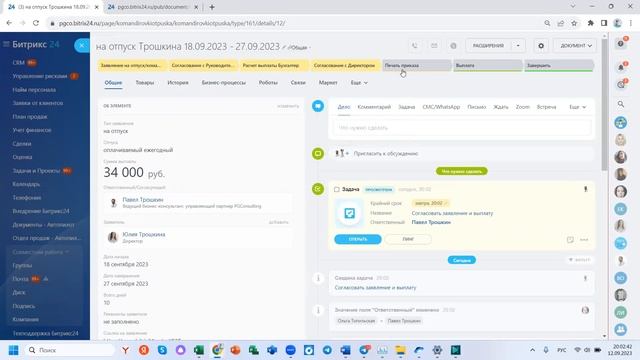The height and width of the screenshot is (360, 640).
Task: Open Telegram from the taskbar
Action: pos(327,350)
